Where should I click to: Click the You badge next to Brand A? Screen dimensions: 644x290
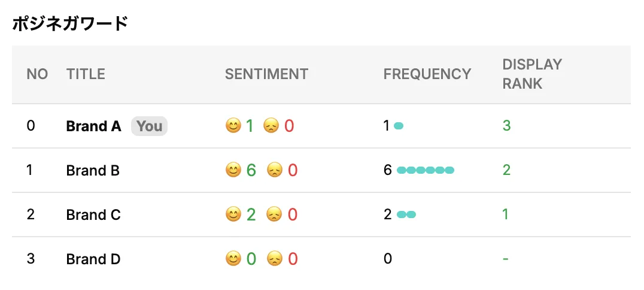point(149,126)
